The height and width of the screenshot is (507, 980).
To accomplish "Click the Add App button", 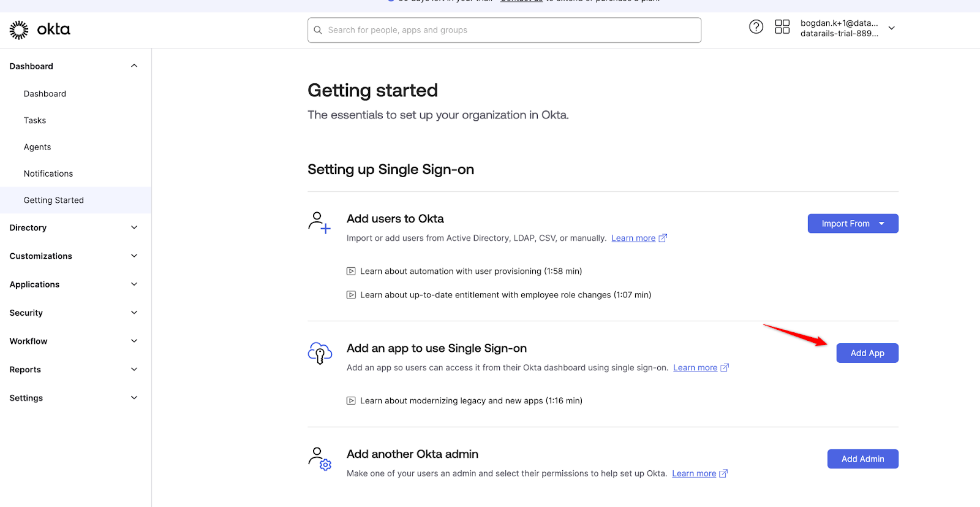I will point(867,353).
